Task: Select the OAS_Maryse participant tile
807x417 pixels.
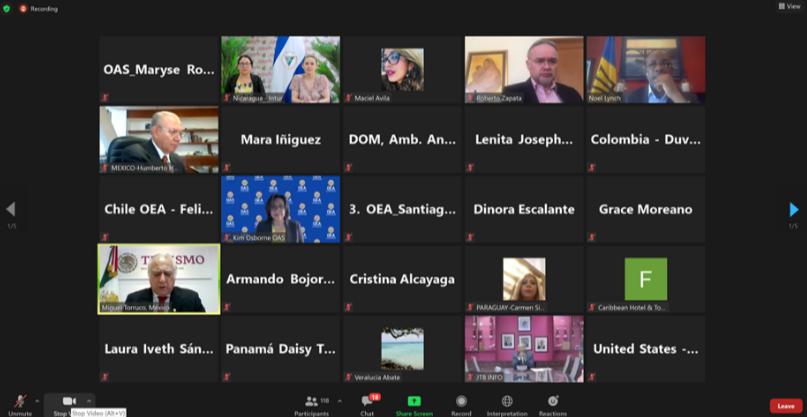Action: [159, 70]
